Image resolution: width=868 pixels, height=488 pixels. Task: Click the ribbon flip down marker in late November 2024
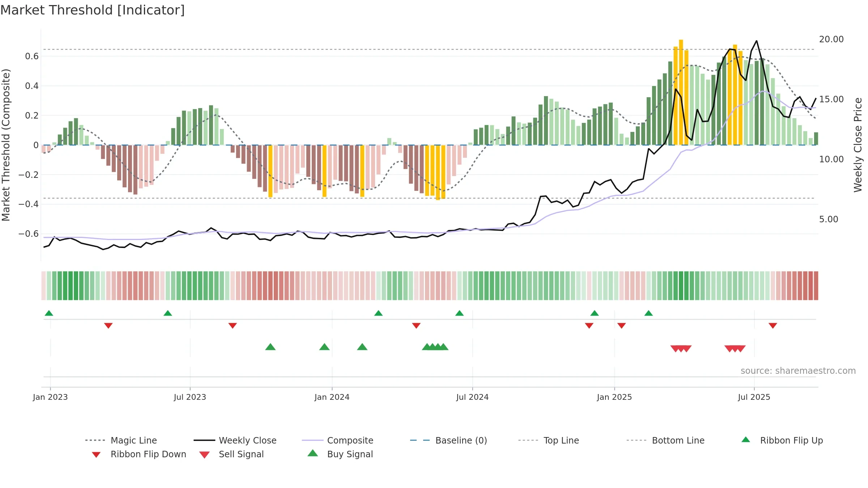coord(589,326)
